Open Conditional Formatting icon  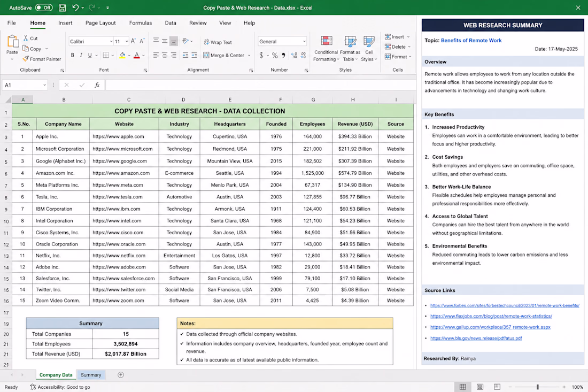click(326, 41)
